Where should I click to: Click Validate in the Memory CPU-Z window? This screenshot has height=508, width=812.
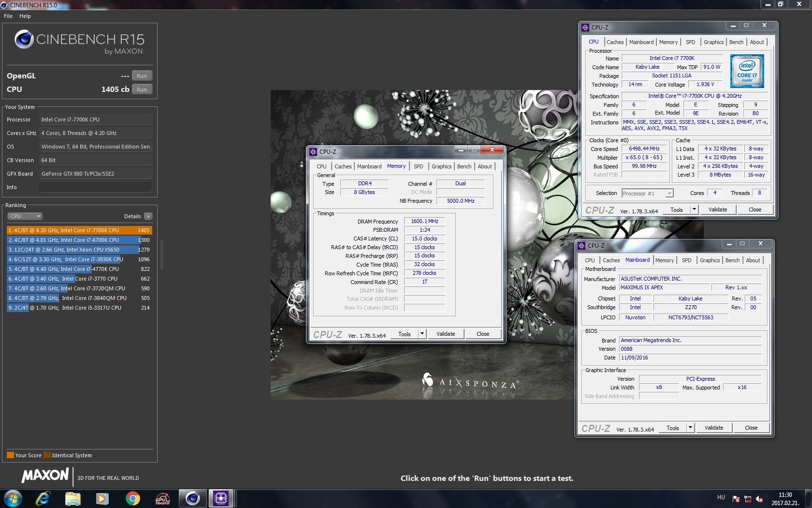pos(446,334)
